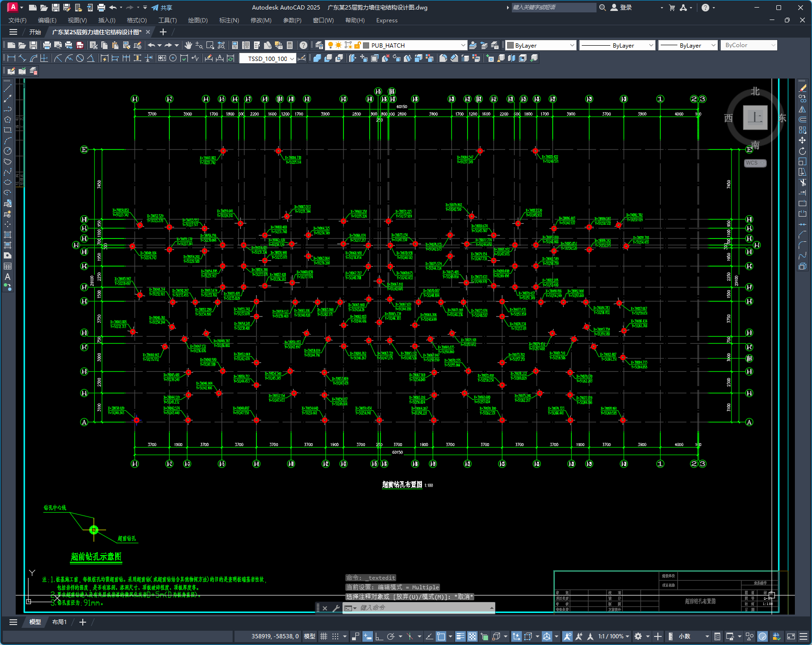Image resolution: width=812 pixels, height=645 pixels.
Task: Toggle Annotation Visibility on status bar
Action: 567,636
